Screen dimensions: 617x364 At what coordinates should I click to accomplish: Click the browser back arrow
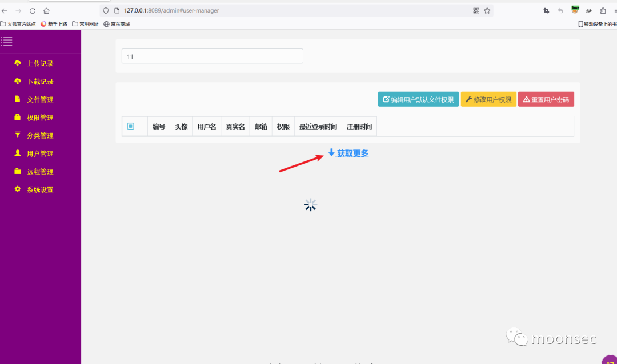[5, 11]
